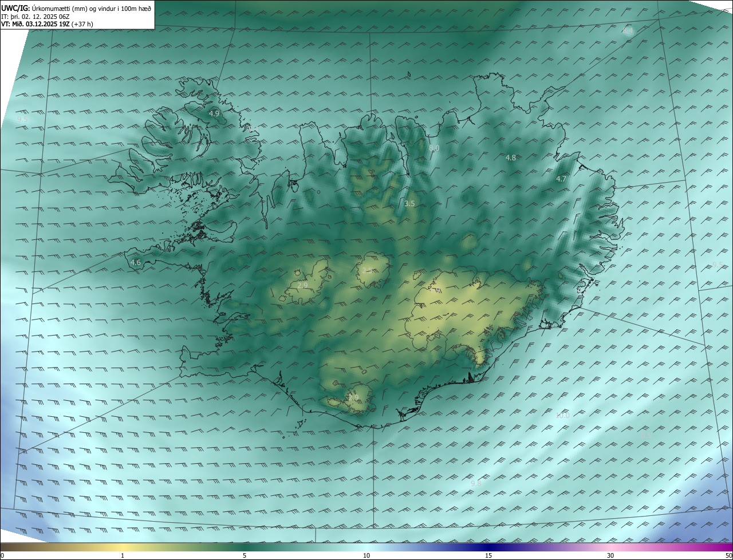Click the colorbar tick label 15
Viewport: 733px width, 560px height.
[x=488, y=556]
